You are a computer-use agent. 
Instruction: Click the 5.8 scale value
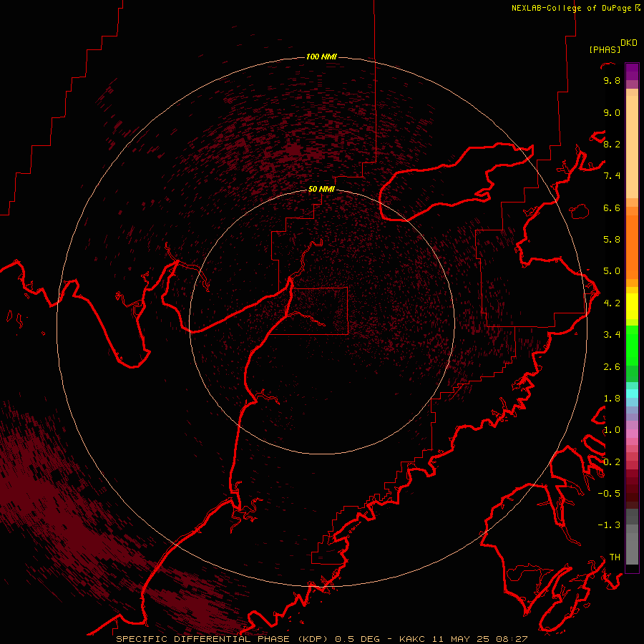(612, 240)
